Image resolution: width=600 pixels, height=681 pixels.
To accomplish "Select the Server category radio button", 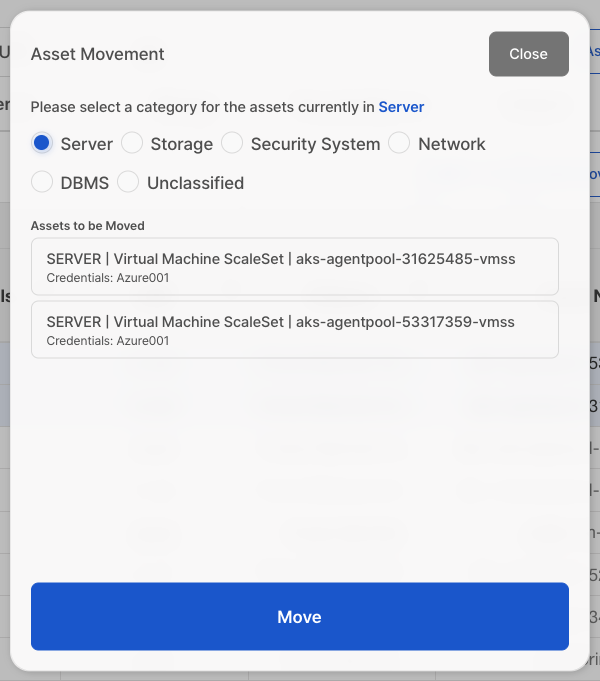I will 42,143.
